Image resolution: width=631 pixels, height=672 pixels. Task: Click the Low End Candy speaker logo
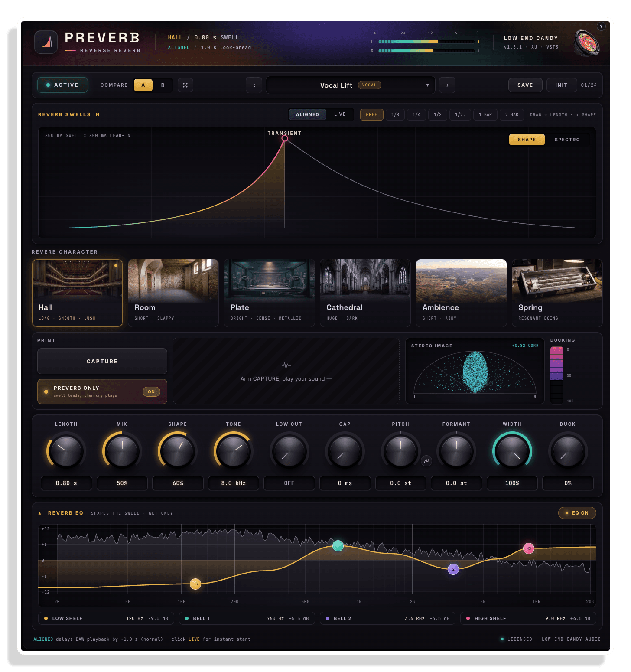(586, 42)
